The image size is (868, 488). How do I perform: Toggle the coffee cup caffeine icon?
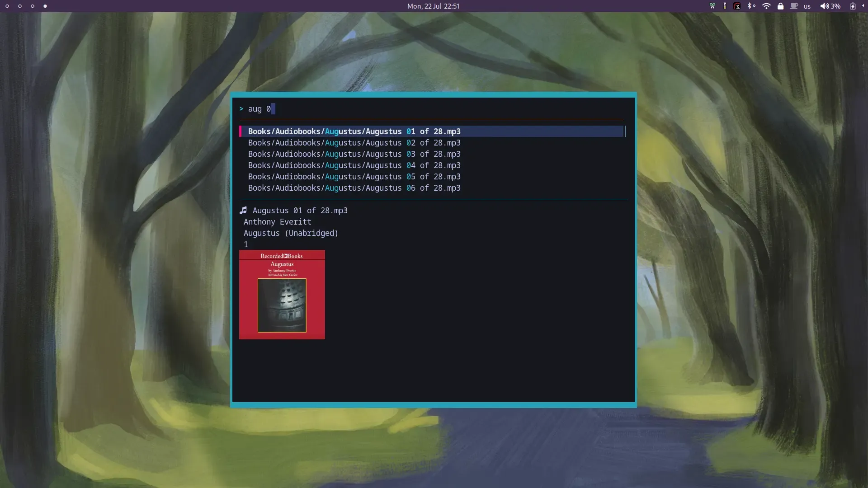(x=794, y=6)
